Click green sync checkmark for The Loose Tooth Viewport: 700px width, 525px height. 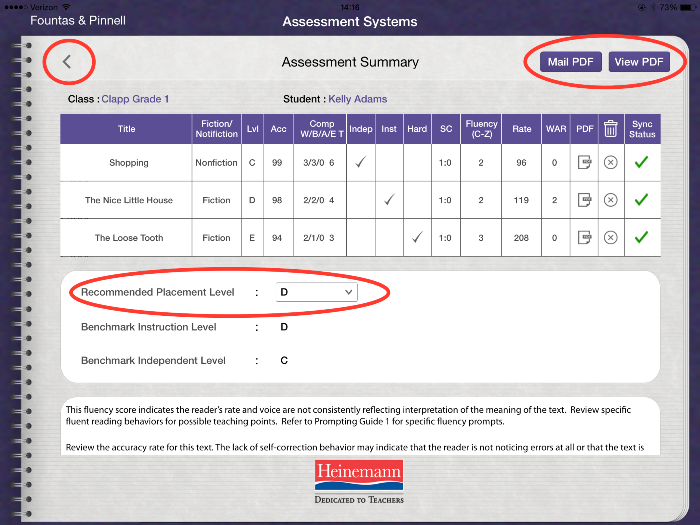point(642,237)
